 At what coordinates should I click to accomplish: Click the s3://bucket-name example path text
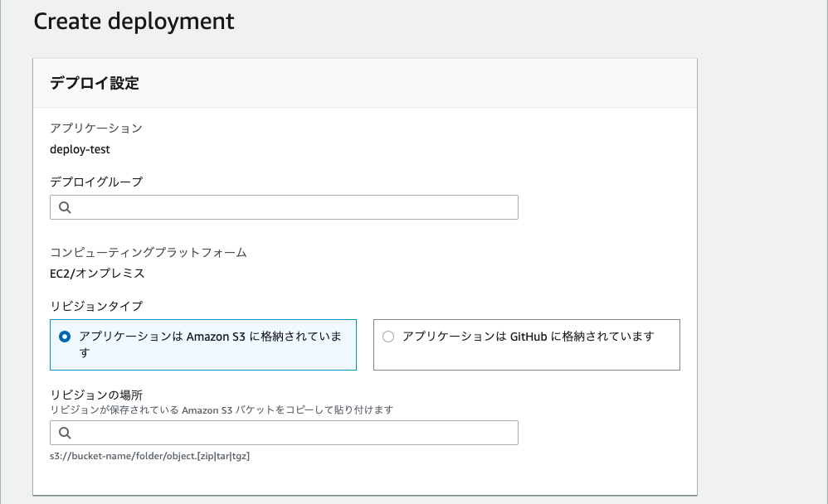(149, 455)
